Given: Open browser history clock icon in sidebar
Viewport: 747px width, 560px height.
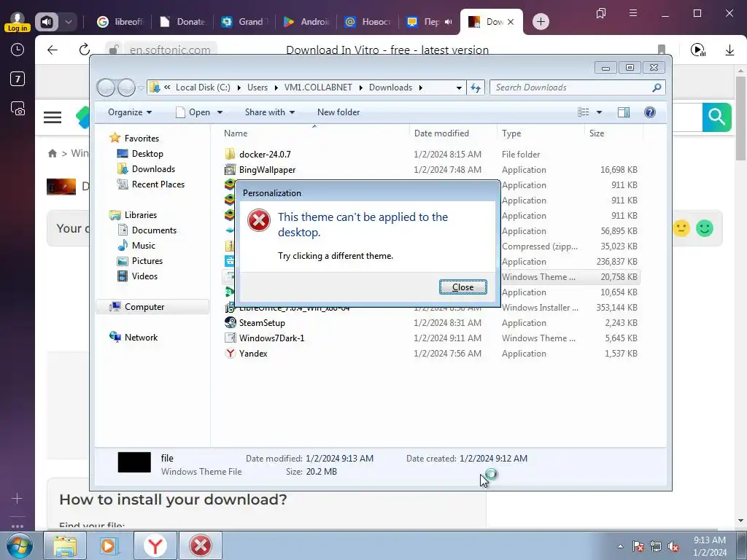Looking at the screenshot, I should [18, 50].
